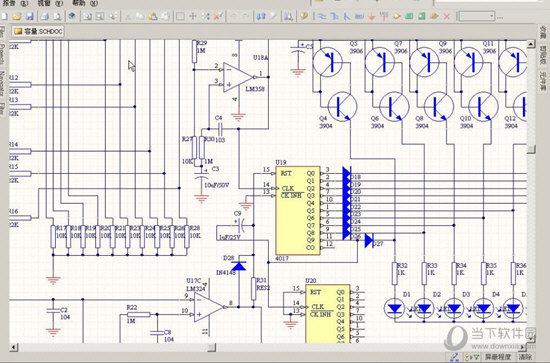The width and height of the screenshot is (550, 363).
Task: Open a file using the folder icon
Action: point(16,16)
